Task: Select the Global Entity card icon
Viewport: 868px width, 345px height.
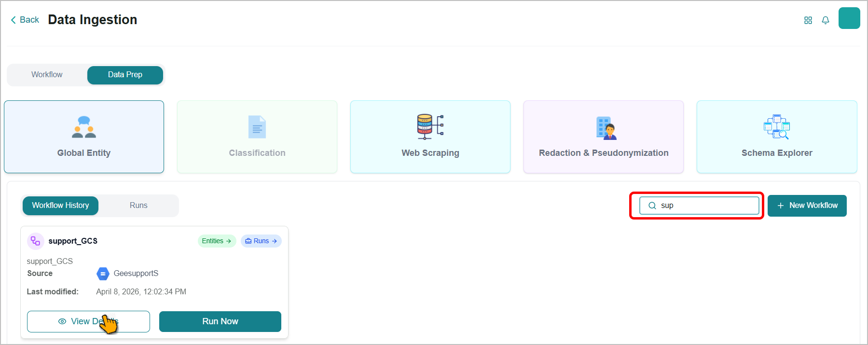Action: [84, 127]
